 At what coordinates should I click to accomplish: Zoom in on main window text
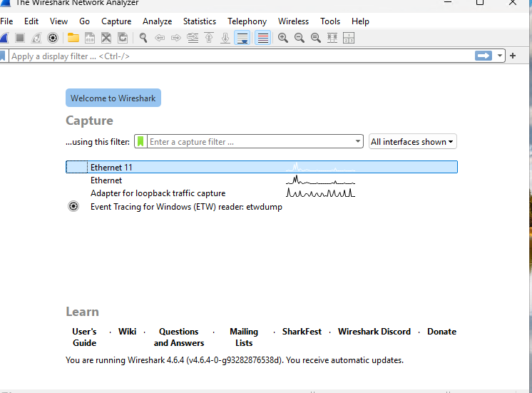pos(282,38)
